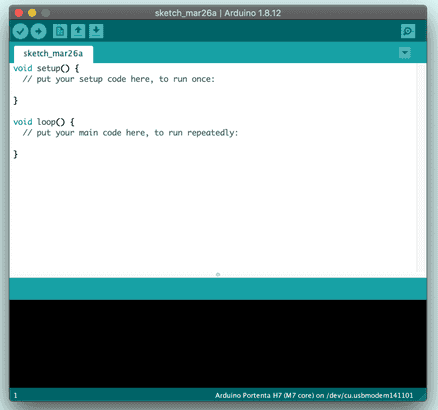Click the line number indicator in status bar

(16, 396)
